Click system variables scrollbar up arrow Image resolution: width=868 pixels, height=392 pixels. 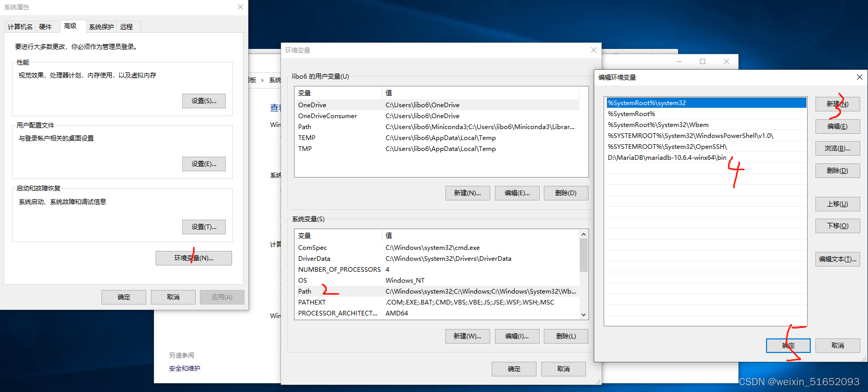click(x=583, y=234)
